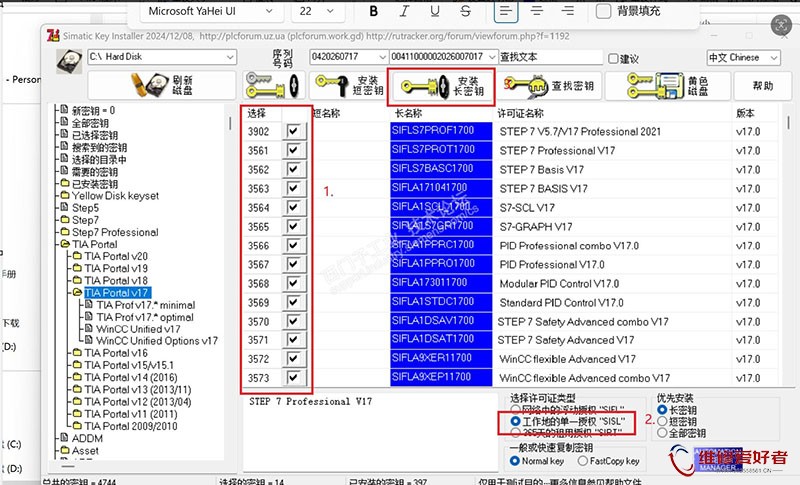800x485 pixels.
Task: Click the double-key icon button beside short key
Action: pos(273,85)
